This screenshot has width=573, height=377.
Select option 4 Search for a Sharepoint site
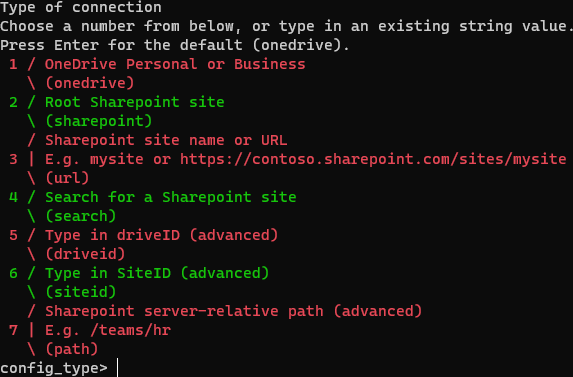tap(153, 197)
